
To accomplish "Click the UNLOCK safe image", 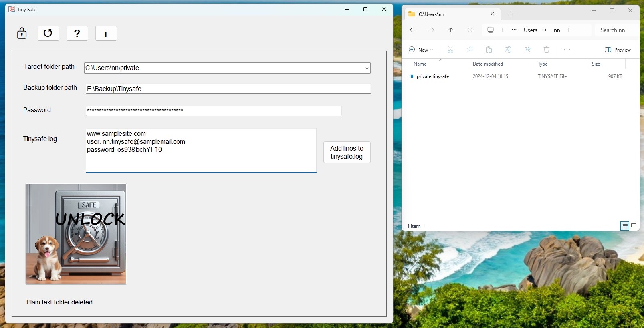I will tap(76, 234).
